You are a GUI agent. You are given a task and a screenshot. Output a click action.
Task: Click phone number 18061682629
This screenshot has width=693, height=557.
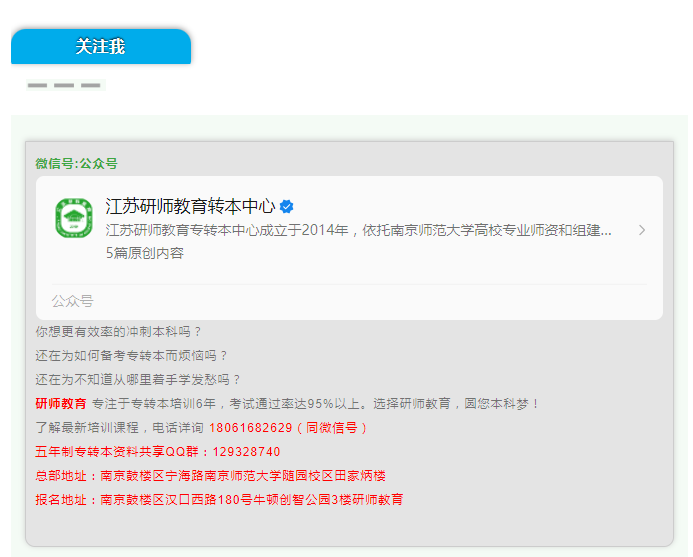coord(251,427)
